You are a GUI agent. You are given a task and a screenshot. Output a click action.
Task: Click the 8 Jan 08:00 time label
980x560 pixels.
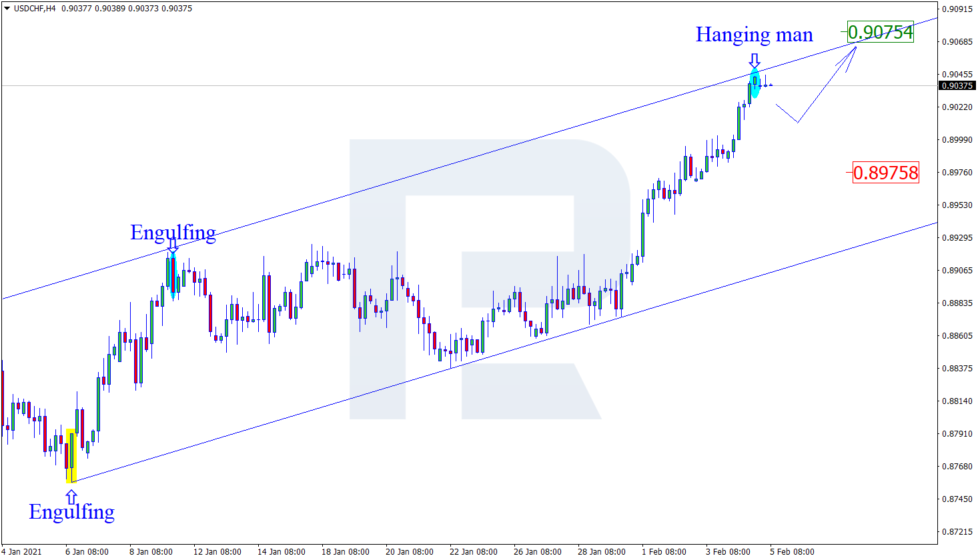[151, 552]
